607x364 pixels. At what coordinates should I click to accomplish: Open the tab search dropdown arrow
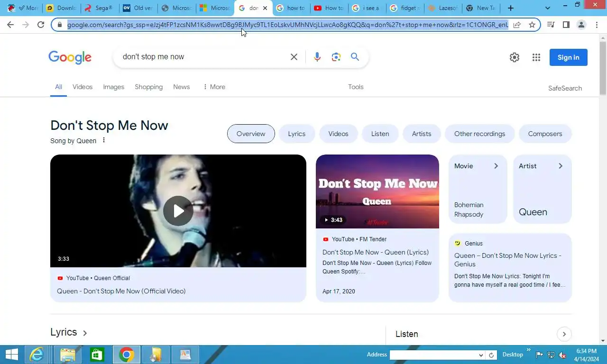[x=548, y=8]
